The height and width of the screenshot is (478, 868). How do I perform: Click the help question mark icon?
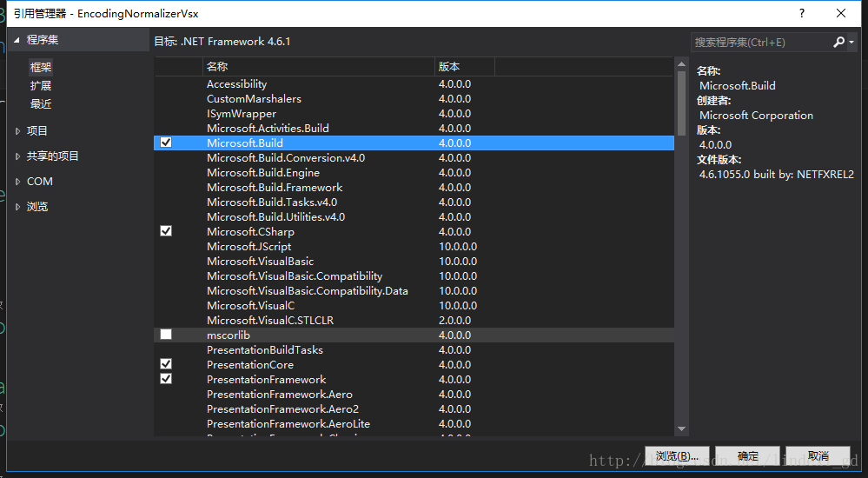[802, 13]
